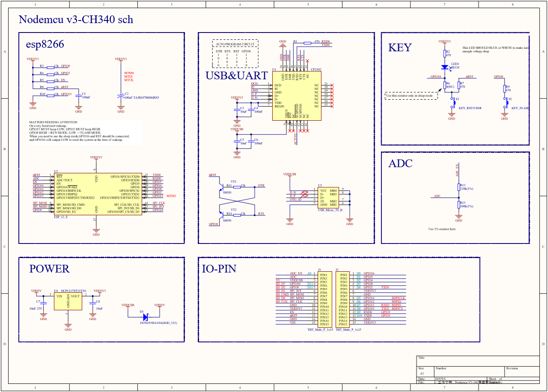Select resistor R9 470 symbol
The width and height of the screenshot is (548, 392).
click(x=505, y=89)
